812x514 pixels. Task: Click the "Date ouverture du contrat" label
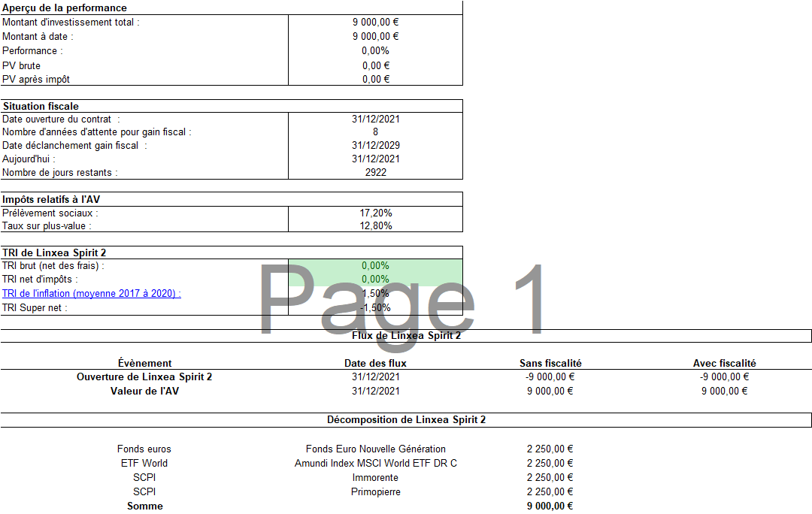click(x=61, y=119)
